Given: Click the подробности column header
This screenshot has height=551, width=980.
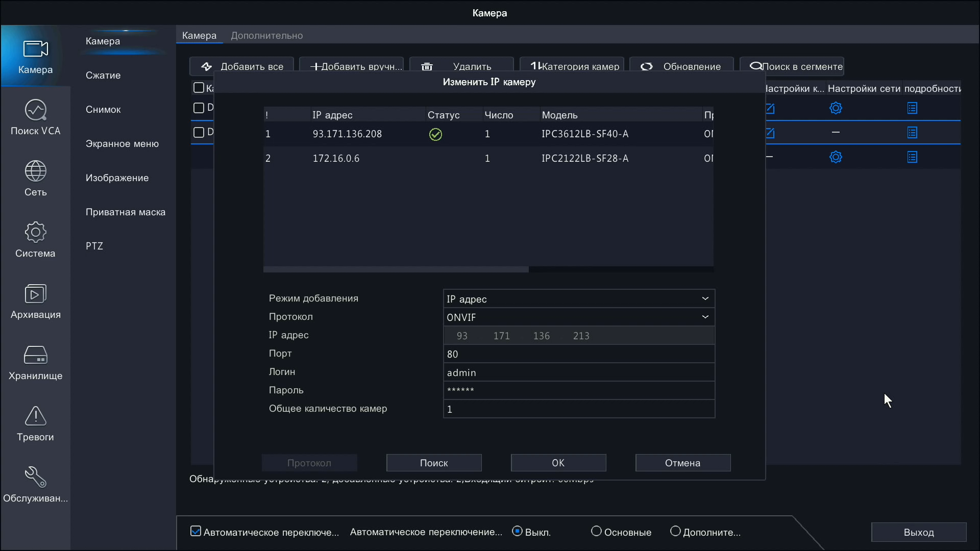Looking at the screenshot, I should pos(933,88).
